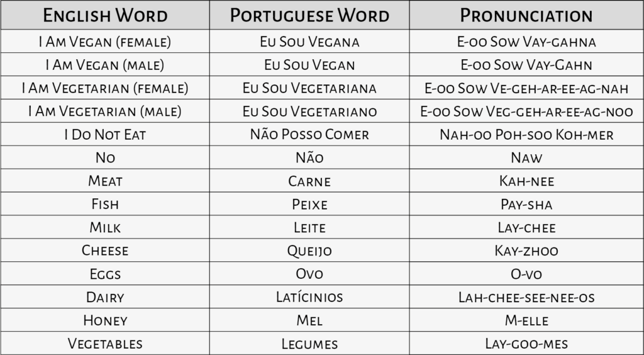Click the 'Naw' pronunciation cell

(526, 157)
